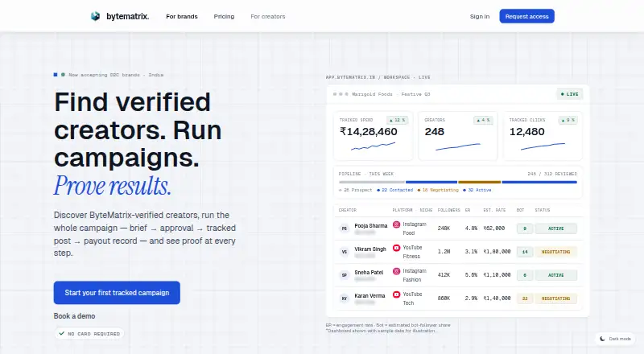This screenshot has width=644, height=354.
Task: Click the bot score 6 badge
Action: 525,275
